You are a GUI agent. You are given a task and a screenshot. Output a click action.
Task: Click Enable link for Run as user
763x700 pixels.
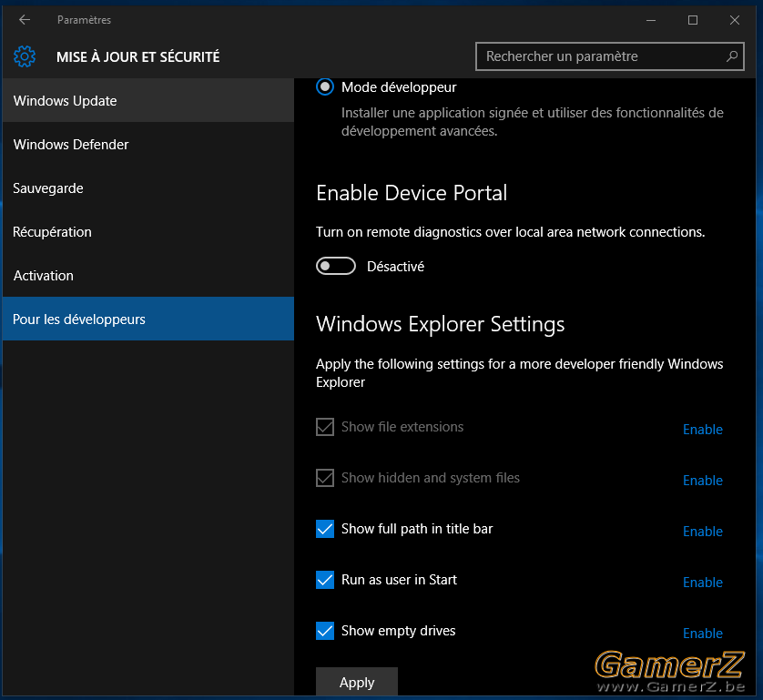point(703,583)
